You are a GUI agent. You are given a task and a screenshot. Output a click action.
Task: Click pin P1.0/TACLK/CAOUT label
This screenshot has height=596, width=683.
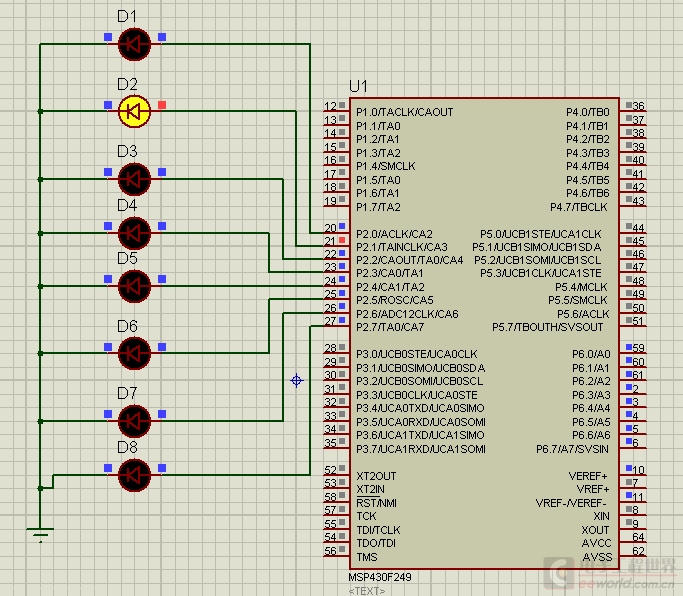(x=405, y=112)
